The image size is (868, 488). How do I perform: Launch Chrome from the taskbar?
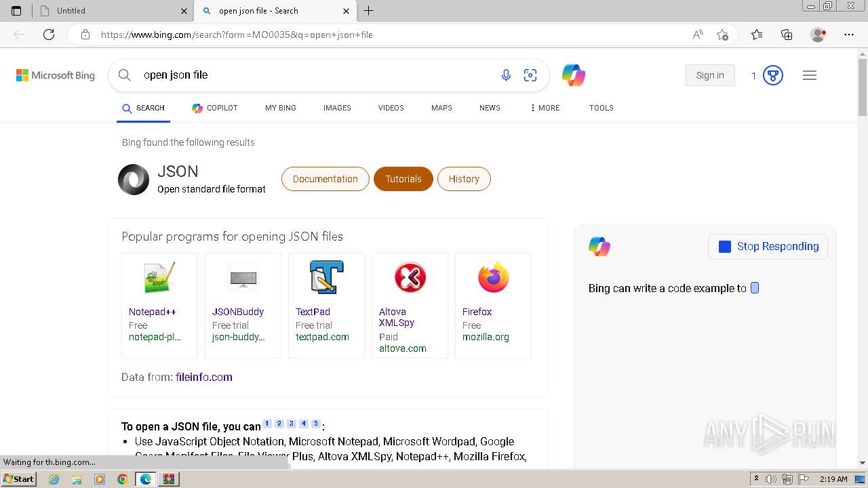123,479
